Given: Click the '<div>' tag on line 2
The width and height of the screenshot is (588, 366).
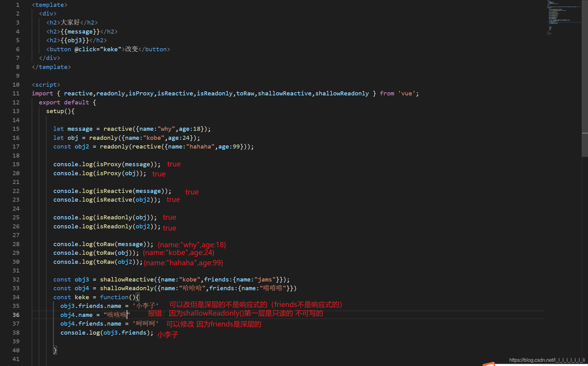Looking at the screenshot, I should pyautogui.click(x=48, y=13).
